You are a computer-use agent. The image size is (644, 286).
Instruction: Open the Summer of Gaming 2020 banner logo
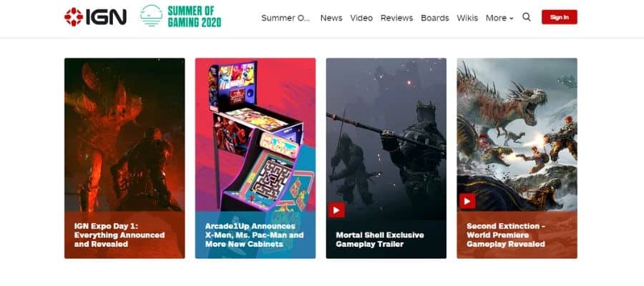181,16
